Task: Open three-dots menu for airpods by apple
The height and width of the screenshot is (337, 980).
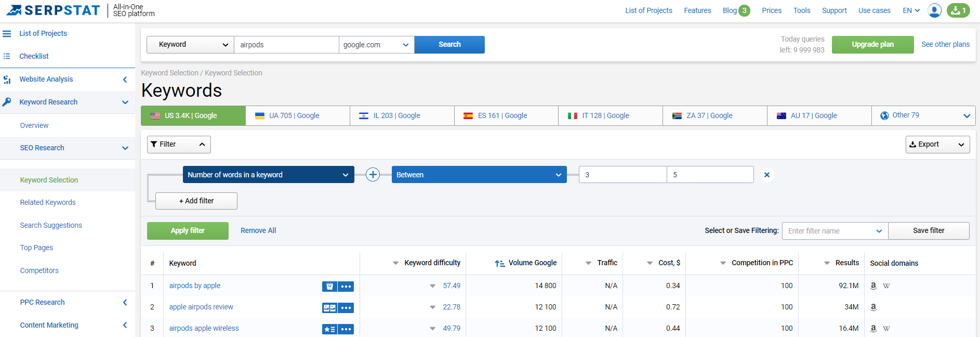Action: click(x=346, y=287)
